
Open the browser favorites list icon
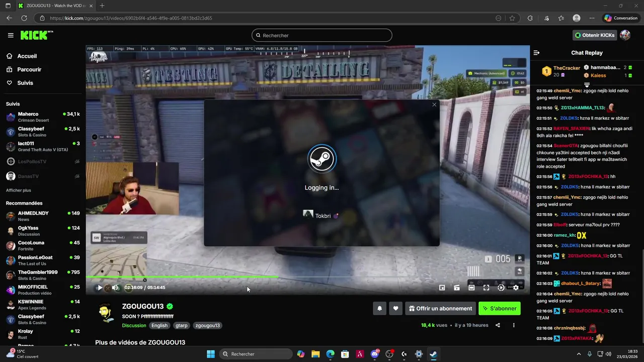click(x=561, y=18)
